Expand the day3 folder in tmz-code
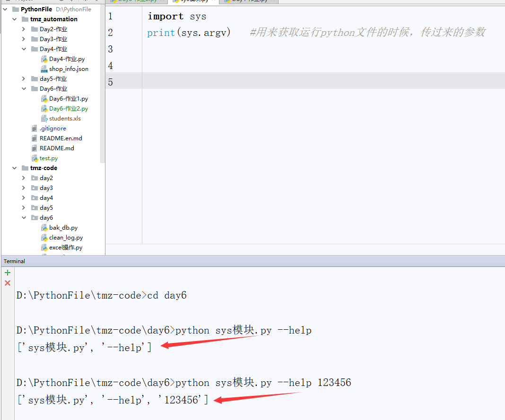This screenshot has width=505, height=420. [24, 188]
